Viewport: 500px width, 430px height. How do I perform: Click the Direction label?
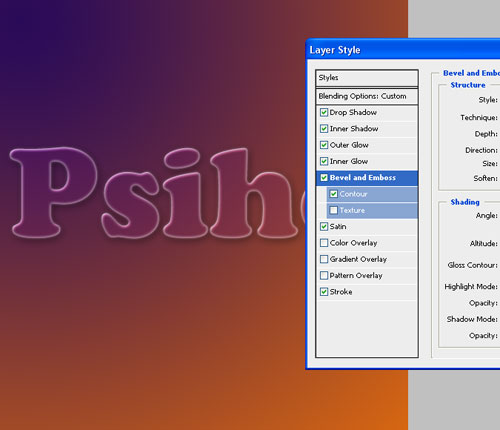pyautogui.click(x=481, y=150)
